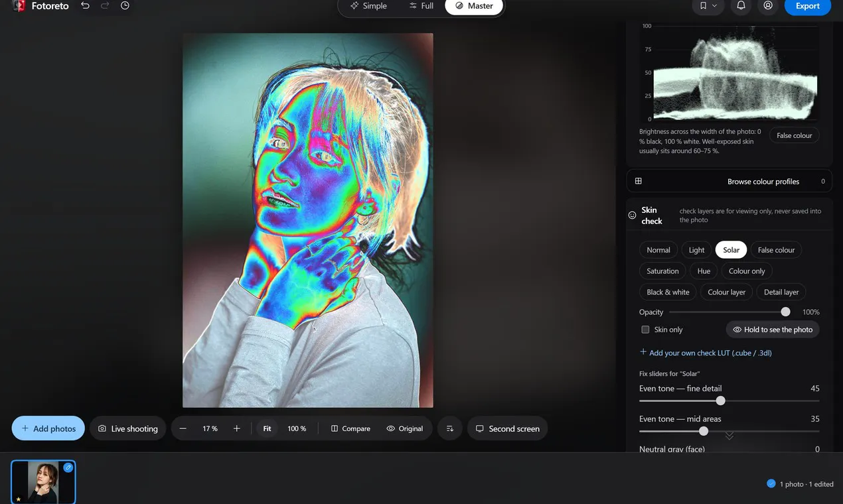Click False colour button beside the waveform
843x504 pixels.
pos(794,135)
